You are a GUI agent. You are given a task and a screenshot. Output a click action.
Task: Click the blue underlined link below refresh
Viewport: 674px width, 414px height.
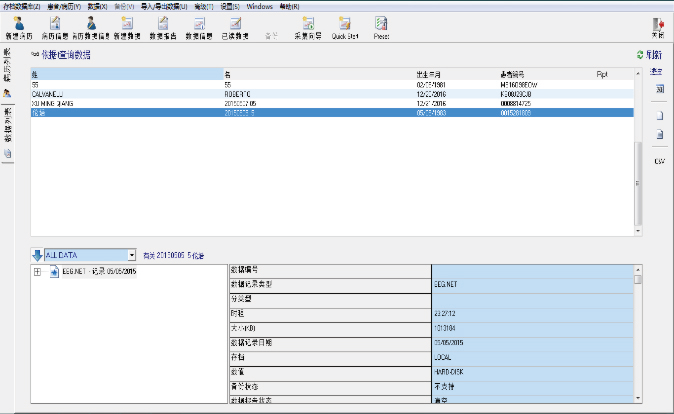click(656, 71)
